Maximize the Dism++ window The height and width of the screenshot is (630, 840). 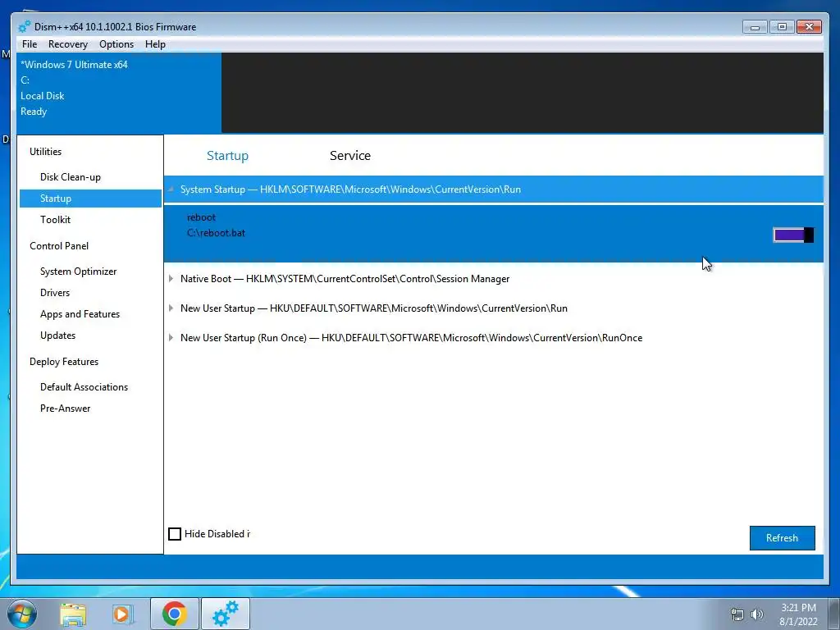[782, 27]
